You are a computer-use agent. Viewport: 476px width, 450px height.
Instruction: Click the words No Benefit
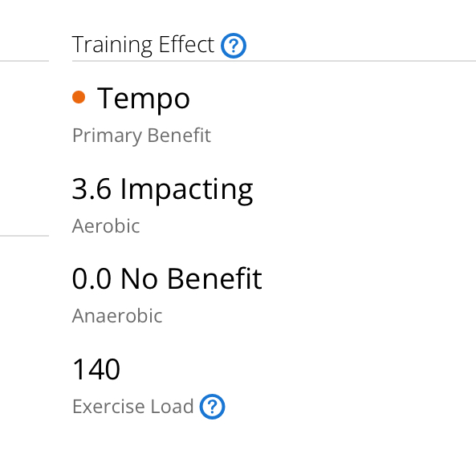[191, 278]
